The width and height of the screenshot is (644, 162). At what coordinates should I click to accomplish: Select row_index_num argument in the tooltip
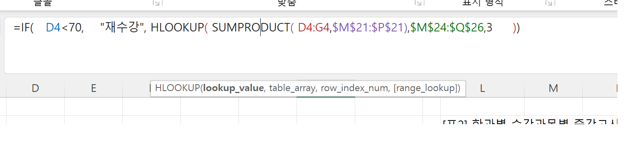(x=355, y=88)
